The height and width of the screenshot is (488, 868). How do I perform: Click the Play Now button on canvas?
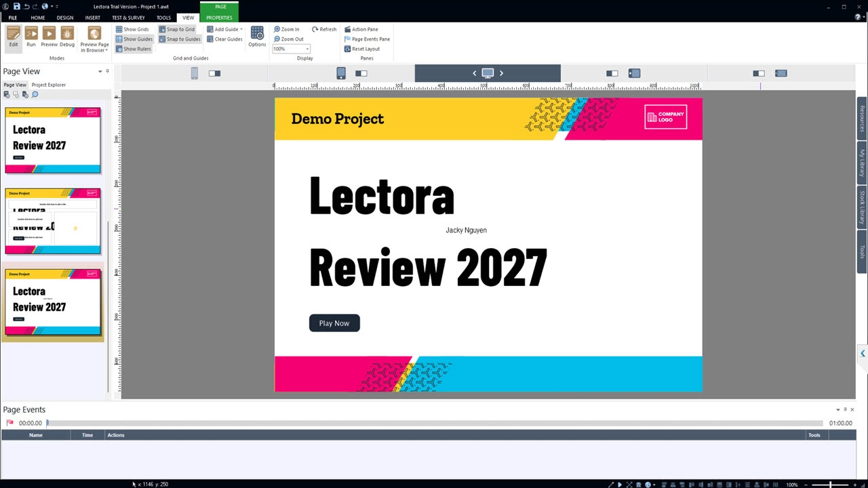(x=334, y=323)
